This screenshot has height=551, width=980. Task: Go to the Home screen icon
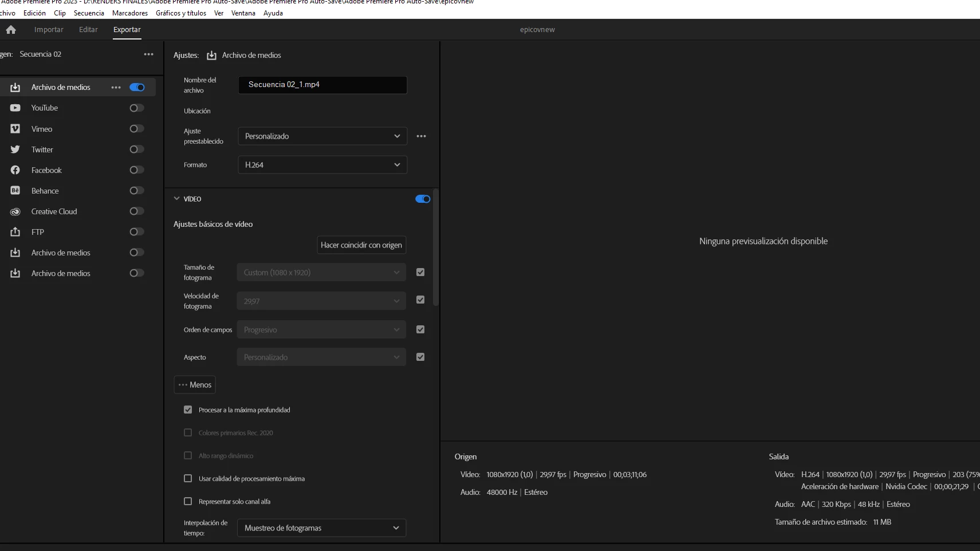tap(11, 30)
